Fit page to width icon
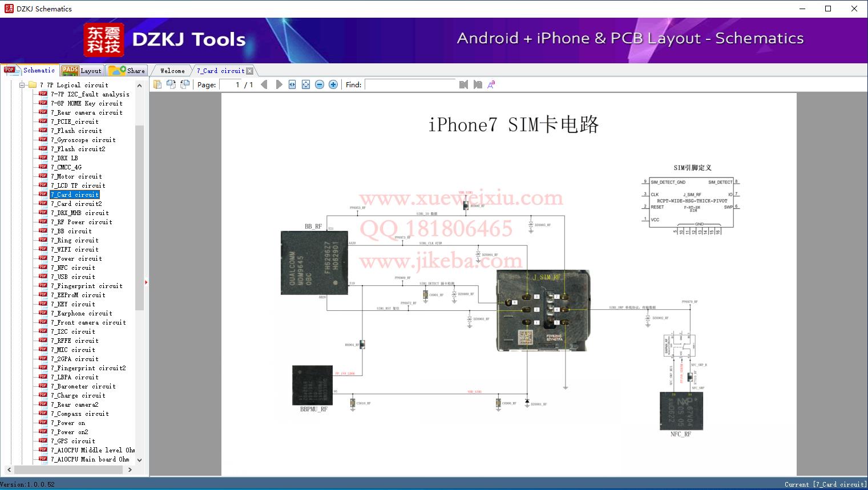The width and height of the screenshot is (868, 490). tap(292, 84)
